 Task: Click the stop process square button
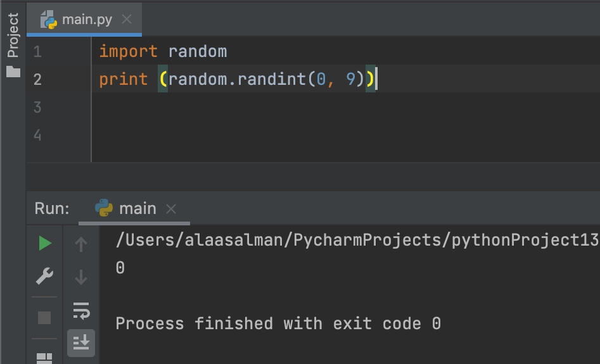click(x=44, y=318)
